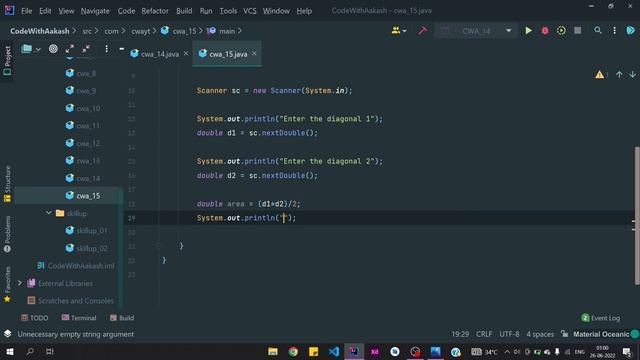Open Visual Studio Code from taskbar
The height and width of the screenshot is (360, 640).
334,351
